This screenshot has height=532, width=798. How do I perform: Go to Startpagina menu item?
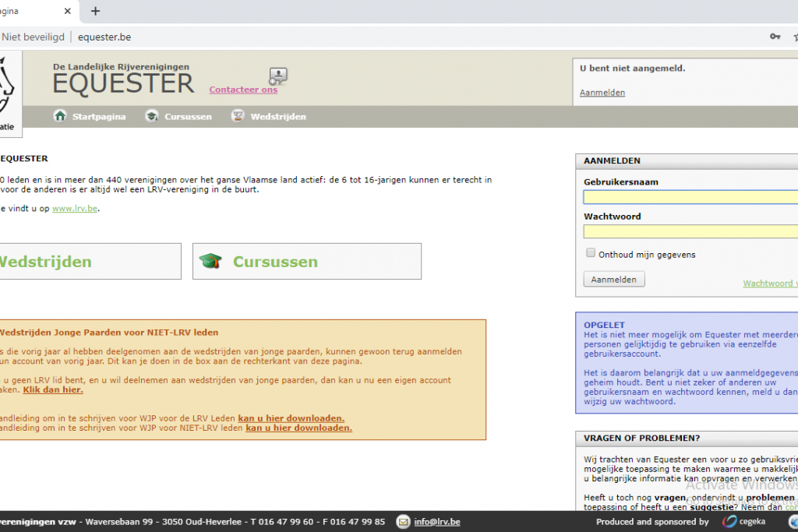[99, 117]
